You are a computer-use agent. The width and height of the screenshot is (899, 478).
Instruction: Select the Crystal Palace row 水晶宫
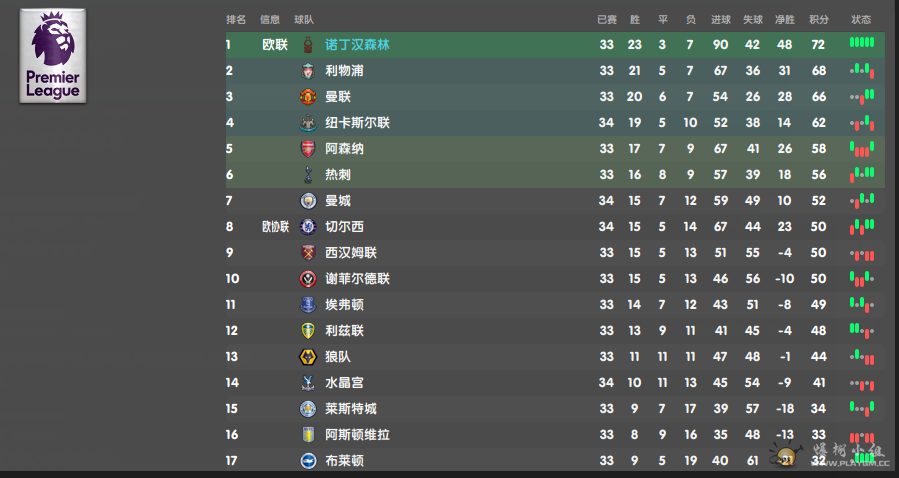pos(555,383)
